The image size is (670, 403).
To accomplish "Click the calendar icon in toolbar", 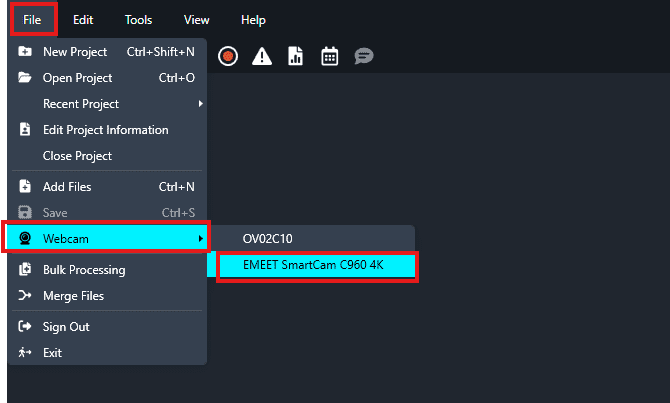I will (x=329, y=57).
